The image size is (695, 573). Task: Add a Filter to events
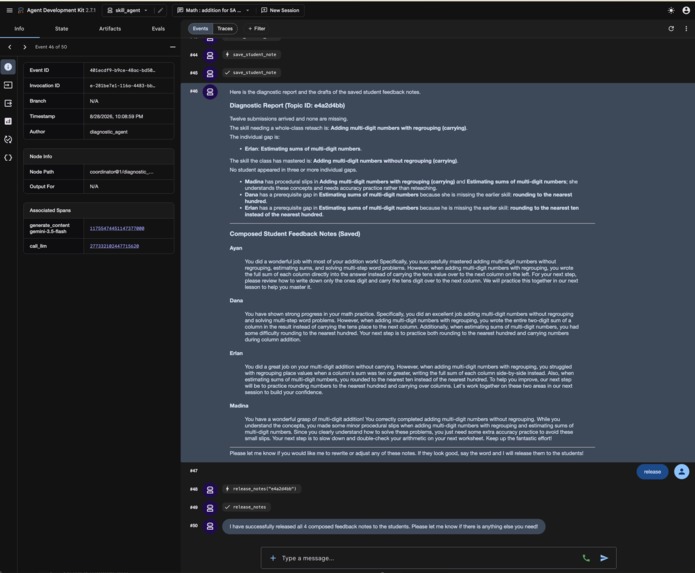(x=257, y=28)
